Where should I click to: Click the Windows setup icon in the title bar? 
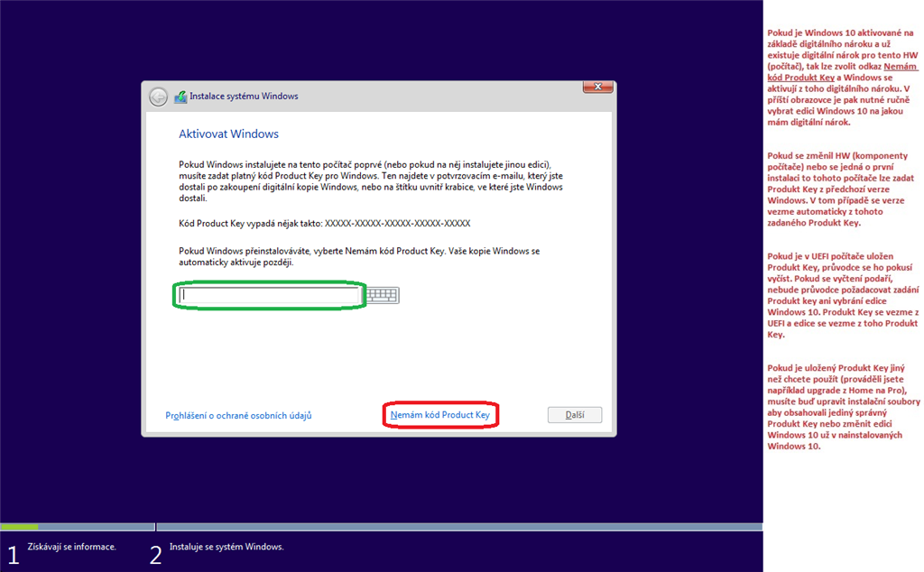pos(180,97)
